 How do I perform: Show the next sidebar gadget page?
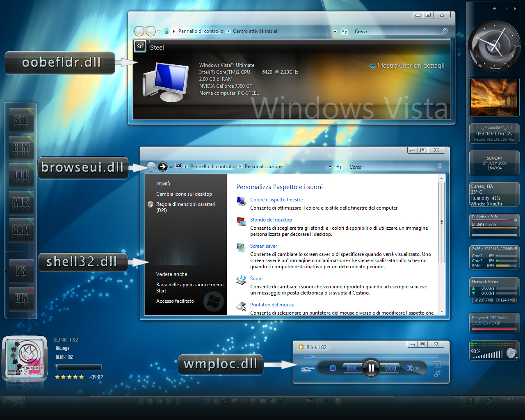[515, 9]
